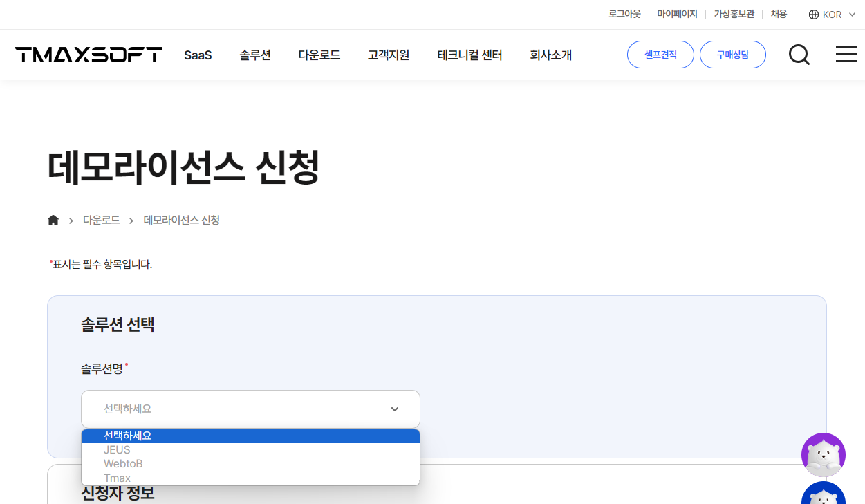Open the blue chatbot bear icon
Image resolution: width=865 pixels, height=504 pixels.
pyautogui.click(x=824, y=493)
